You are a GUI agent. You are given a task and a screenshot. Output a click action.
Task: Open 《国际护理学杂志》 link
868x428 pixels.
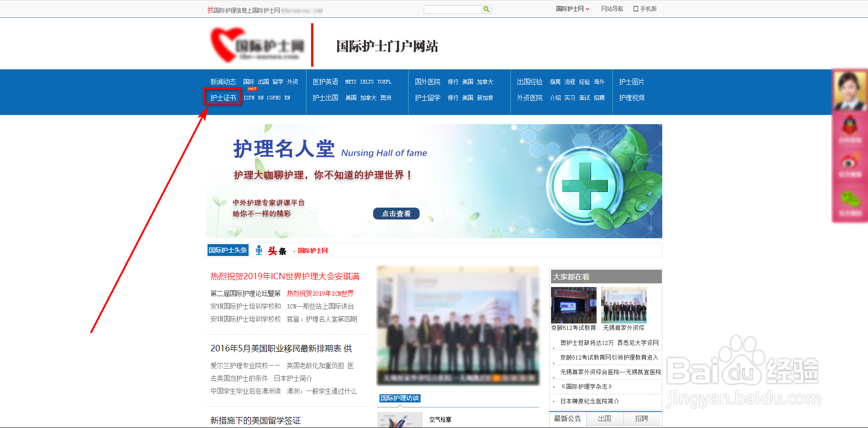tap(586, 386)
